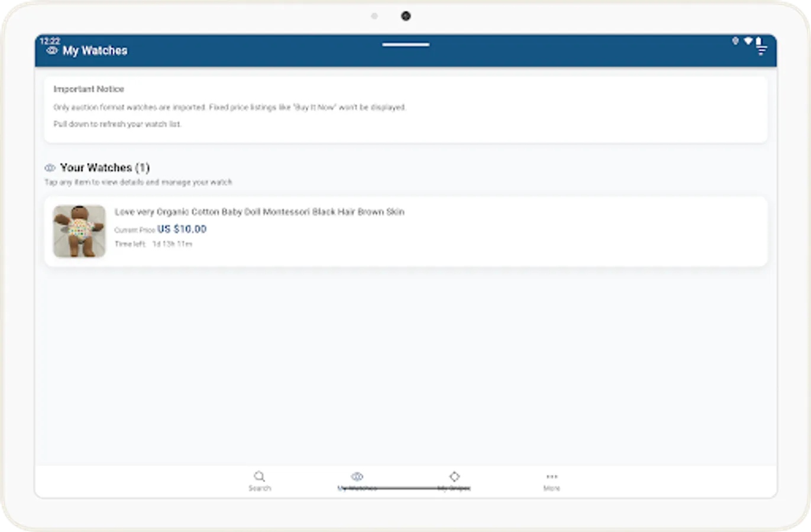Select the Search icon in bottom navigation

point(260,476)
